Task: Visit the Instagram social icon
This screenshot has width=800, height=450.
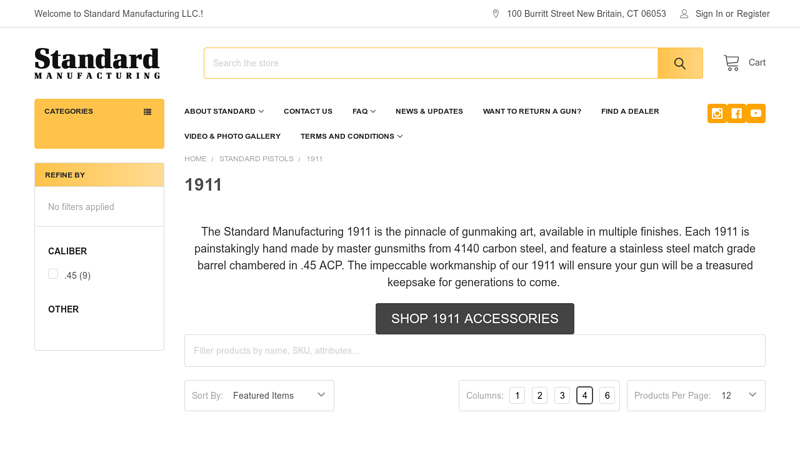Action: pyautogui.click(x=717, y=113)
